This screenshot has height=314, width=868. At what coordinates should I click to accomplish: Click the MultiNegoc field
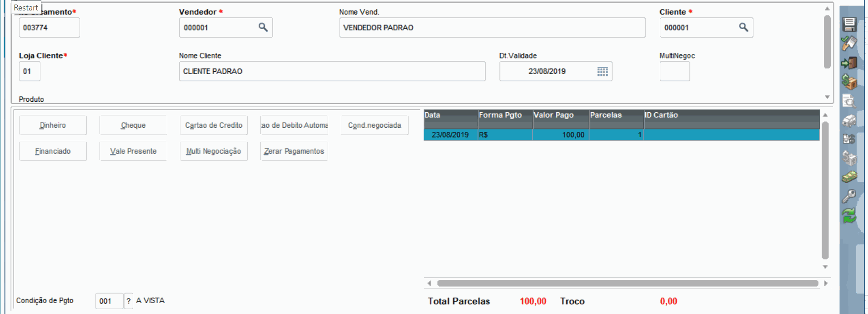[675, 71]
